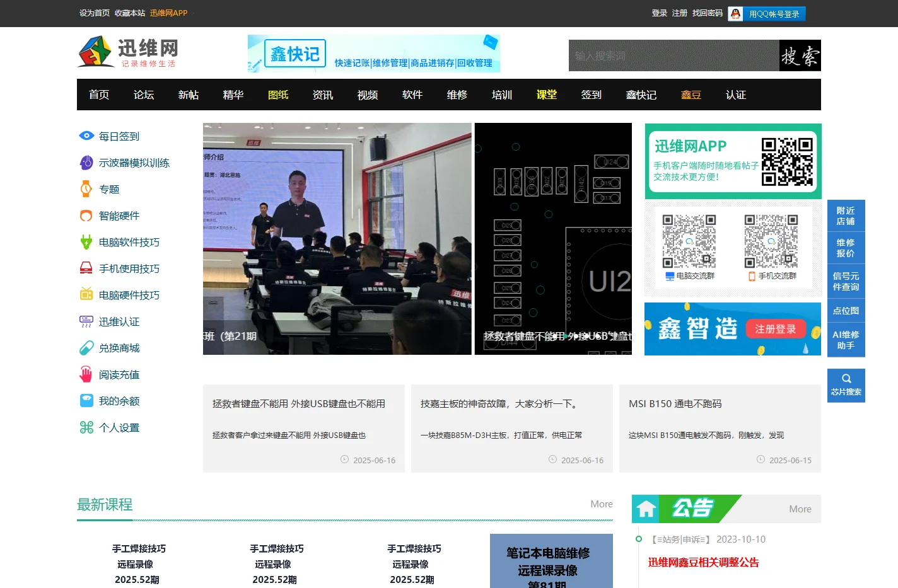Click the 注册 link in top bar
The image size is (898, 588).
click(680, 13)
